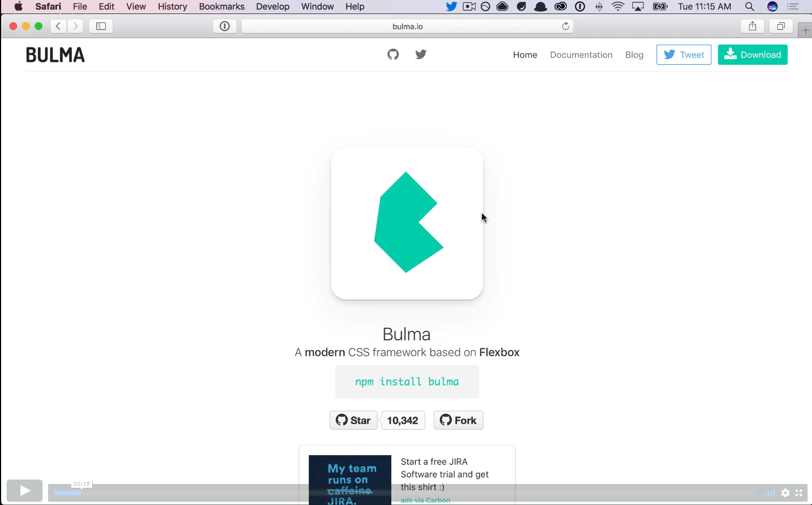Open the Help menu
The height and width of the screenshot is (505, 812).
(355, 7)
